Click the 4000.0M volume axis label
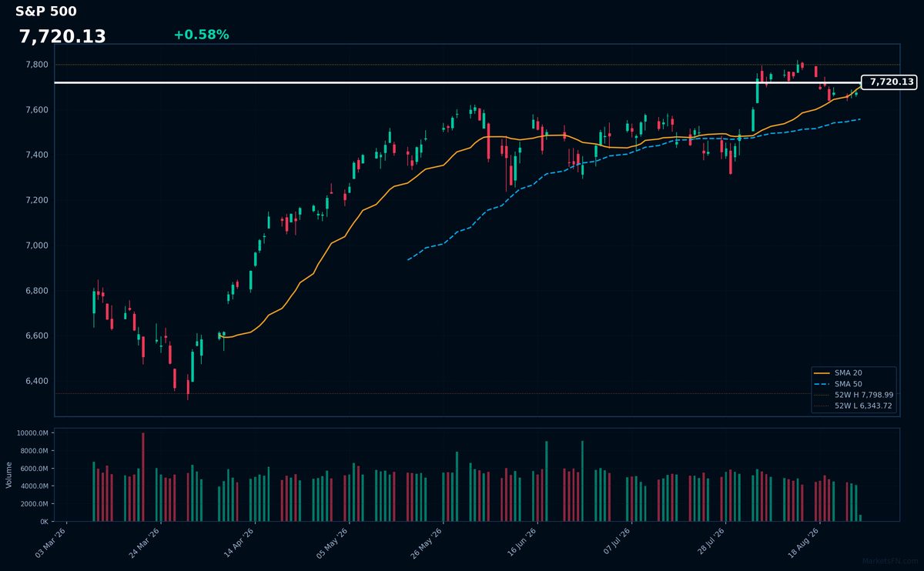The height and width of the screenshot is (571, 924). (x=35, y=486)
